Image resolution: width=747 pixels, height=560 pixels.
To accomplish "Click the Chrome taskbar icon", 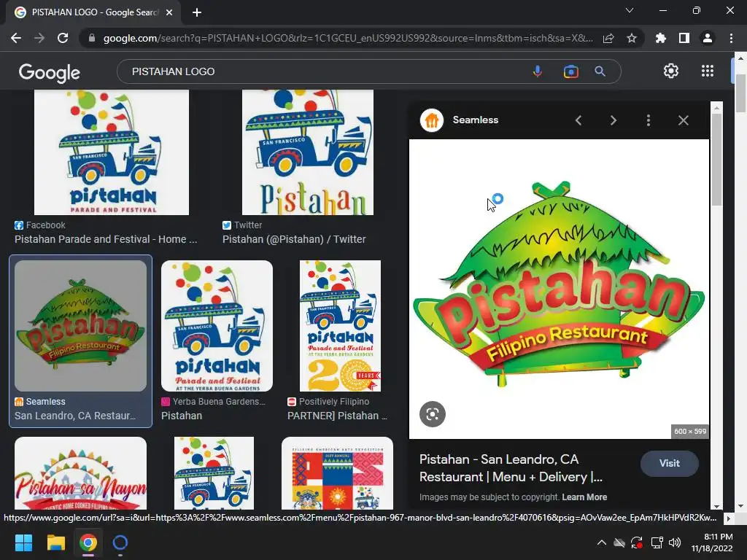I will pyautogui.click(x=88, y=542).
